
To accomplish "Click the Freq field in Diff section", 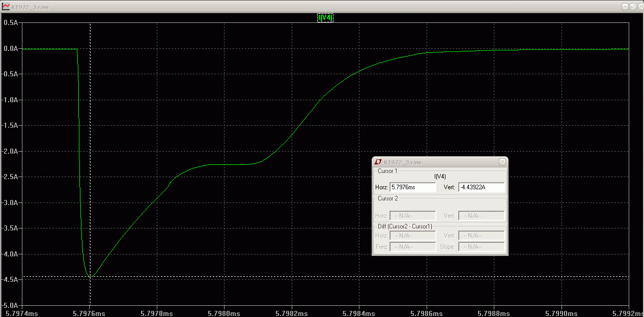I will [x=412, y=247].
